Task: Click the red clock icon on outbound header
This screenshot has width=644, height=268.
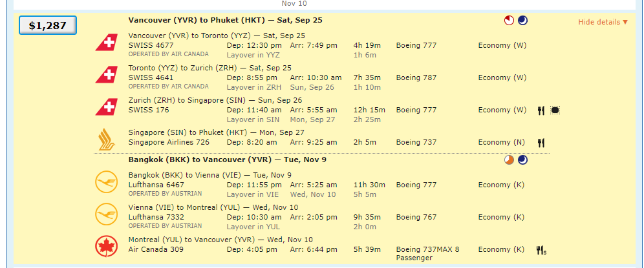Action: pyautogui.click(x=509, y=21)
